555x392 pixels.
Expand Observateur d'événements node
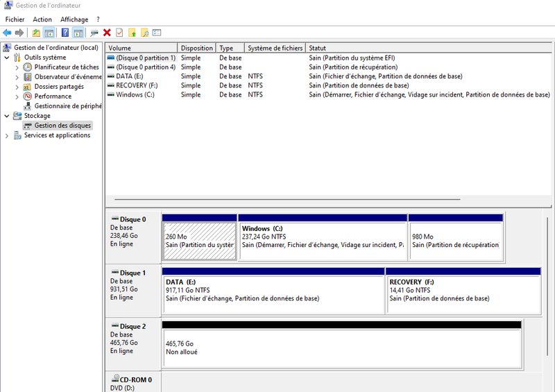[17, 77]
